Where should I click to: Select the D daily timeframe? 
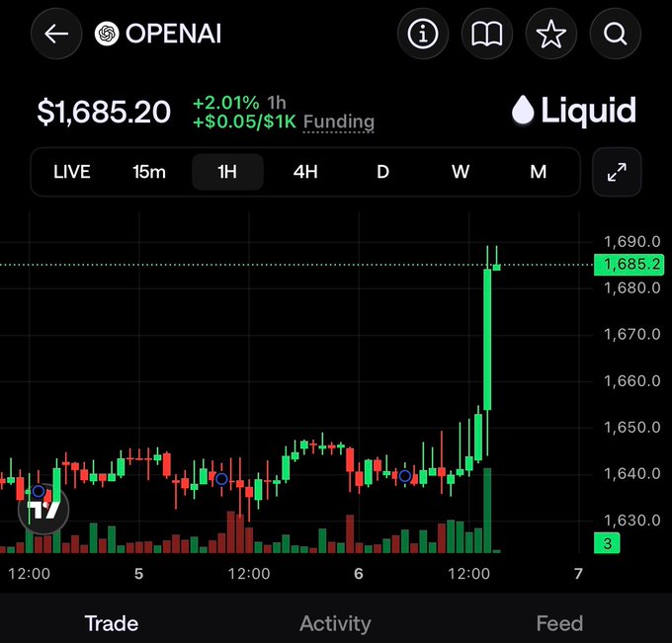click(x=382, y=172)
